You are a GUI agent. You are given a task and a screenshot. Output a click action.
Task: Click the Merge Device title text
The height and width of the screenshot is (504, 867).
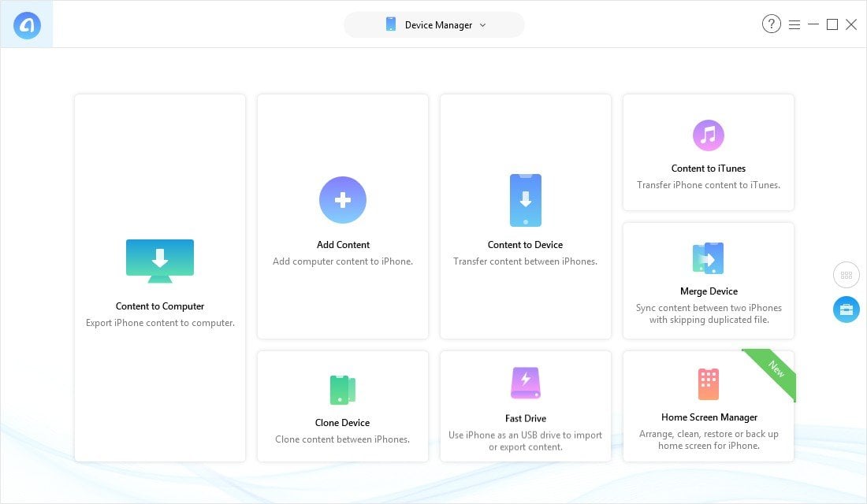(709, 291)
